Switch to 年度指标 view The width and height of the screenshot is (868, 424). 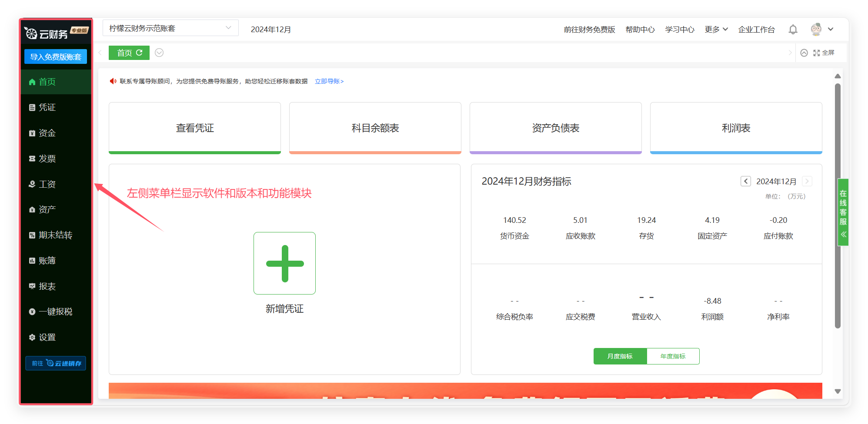point(673,356)
